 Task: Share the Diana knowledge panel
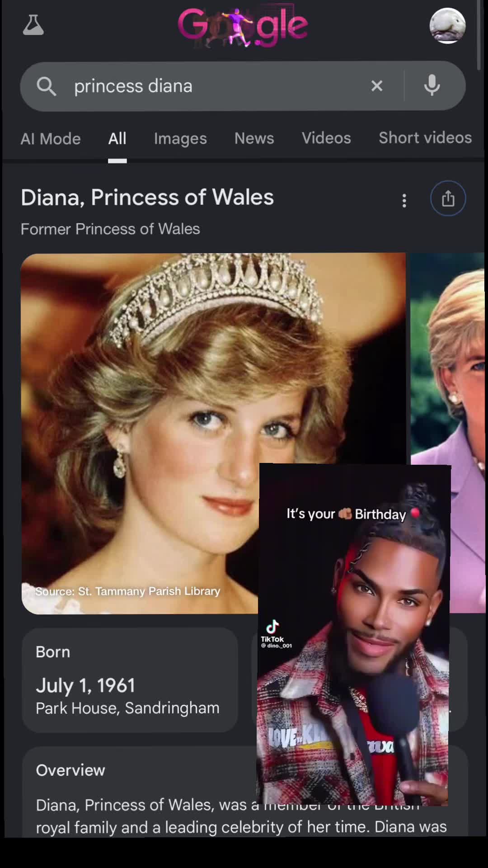pos(448,198)
